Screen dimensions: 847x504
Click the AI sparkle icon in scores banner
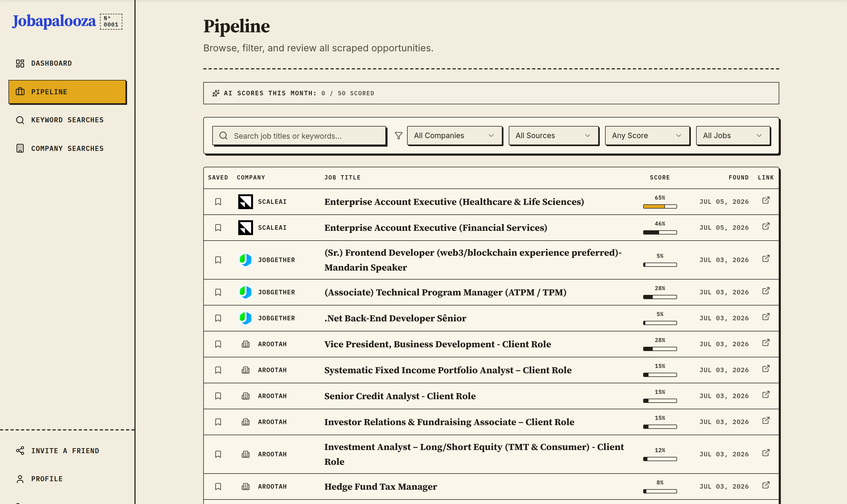(x=216, y=93)
